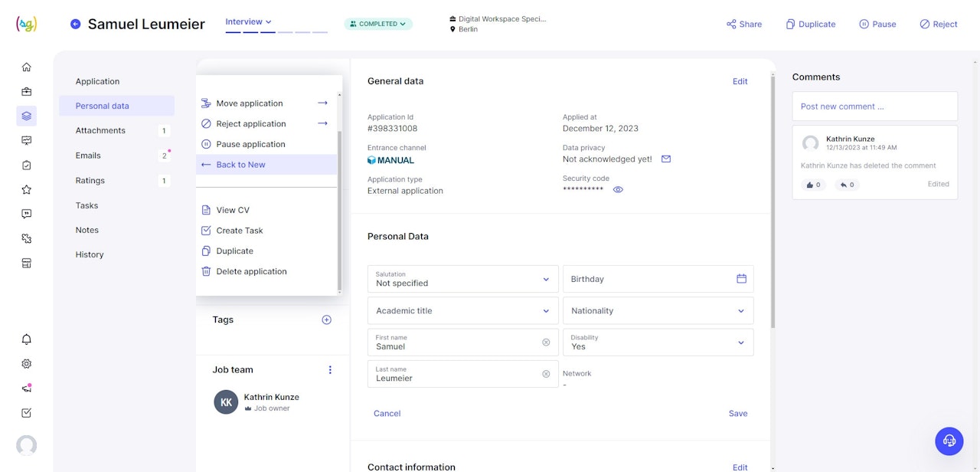
Task: Open the Attachments section tab
Action: 100,131
